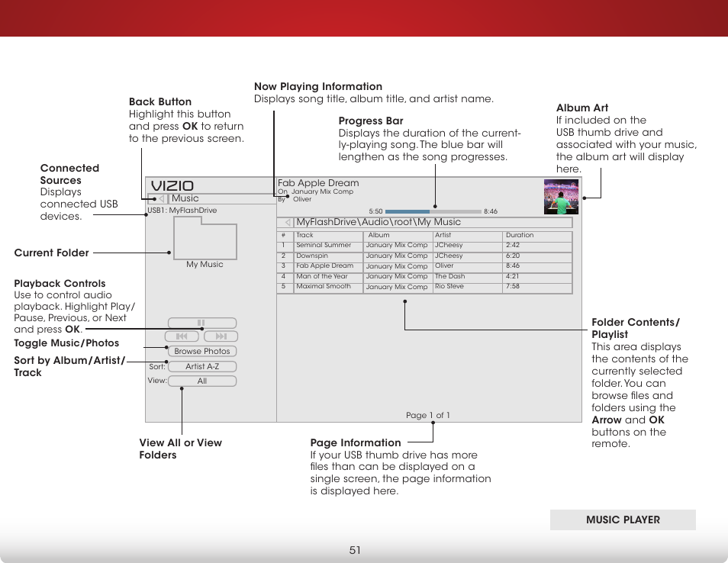The width and height of the screenshot is (728, 563).
Task: Click the MUSIC PLAYER section label
Action: tap(623, 520)
